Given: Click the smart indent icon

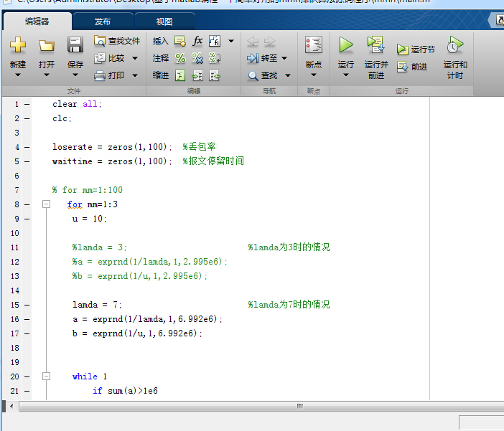Looking at the screenshot, I should point(180,75).
